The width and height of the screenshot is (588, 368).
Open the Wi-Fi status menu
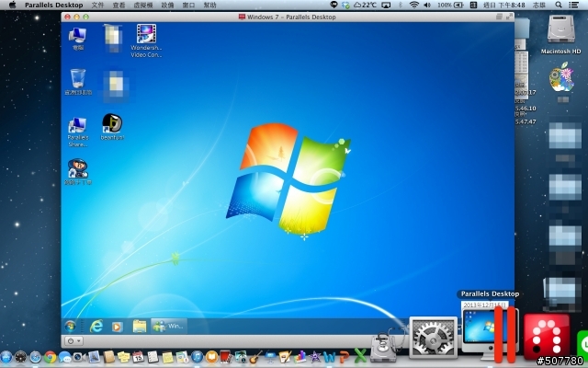tap(414, 5)
